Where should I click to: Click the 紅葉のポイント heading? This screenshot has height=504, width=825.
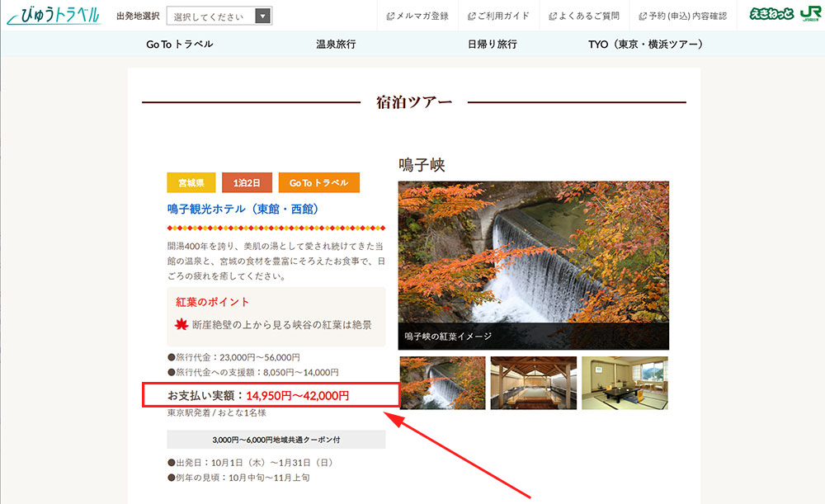(212, 302)
